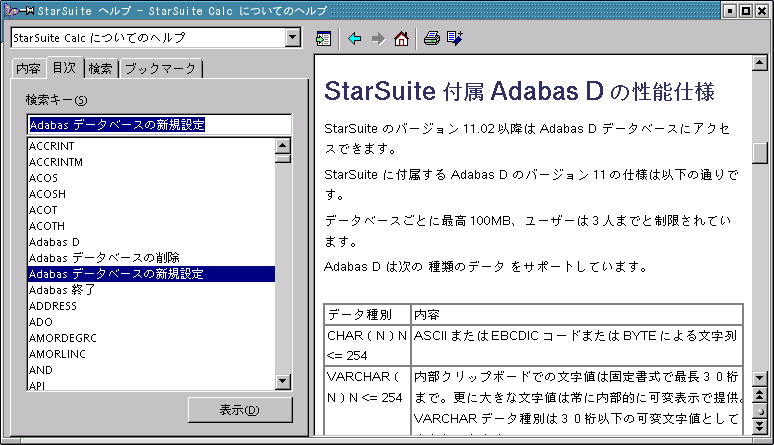
Task: Select Adabas D index entry
Action: (x=151, y=242)
